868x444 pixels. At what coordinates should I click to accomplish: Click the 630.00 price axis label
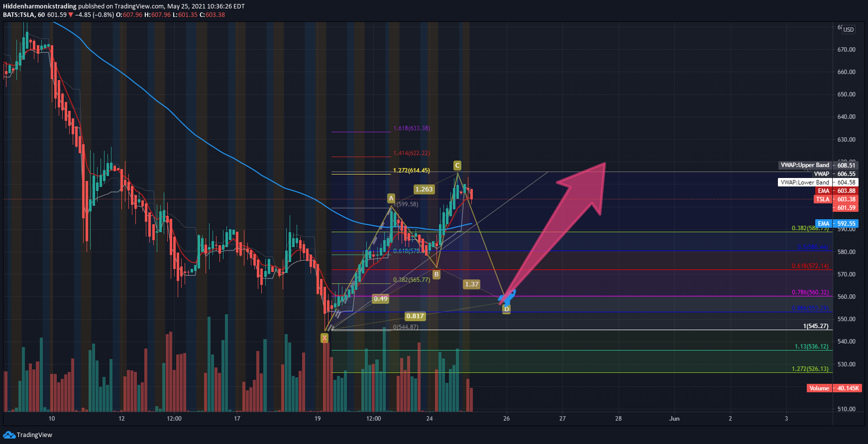[x=847, y=140]
